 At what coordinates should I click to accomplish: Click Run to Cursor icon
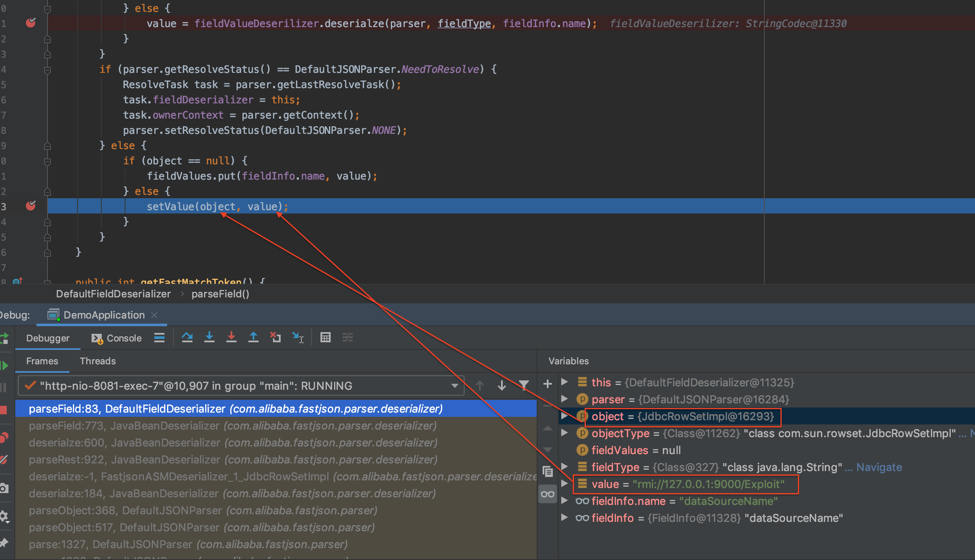click(x=298, y=338)
